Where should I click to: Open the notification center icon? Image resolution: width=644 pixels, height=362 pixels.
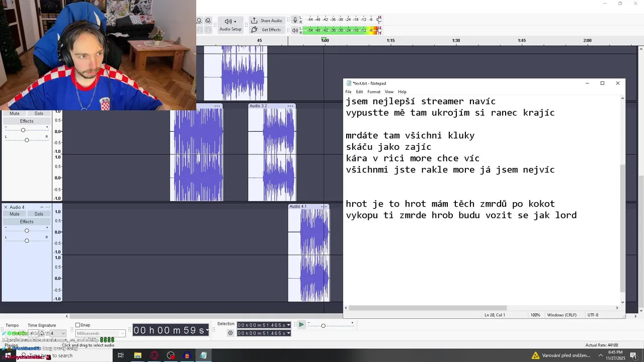click(633, 355)
